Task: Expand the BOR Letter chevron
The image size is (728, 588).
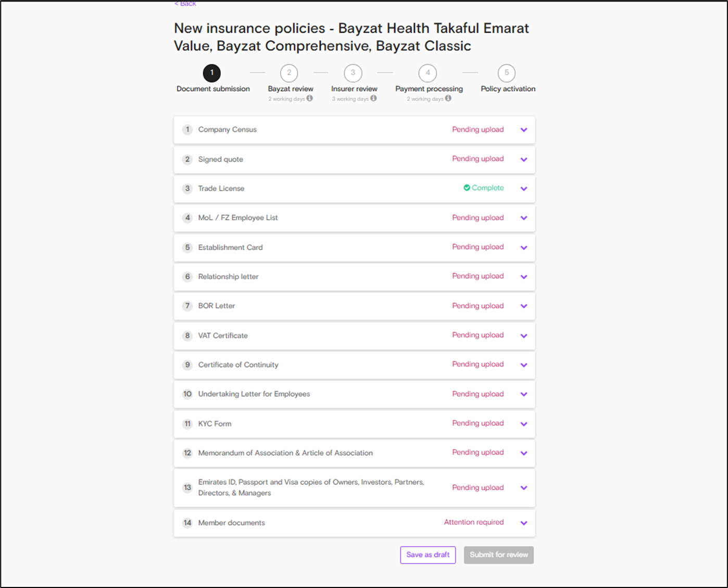Action: click(524, 306)
